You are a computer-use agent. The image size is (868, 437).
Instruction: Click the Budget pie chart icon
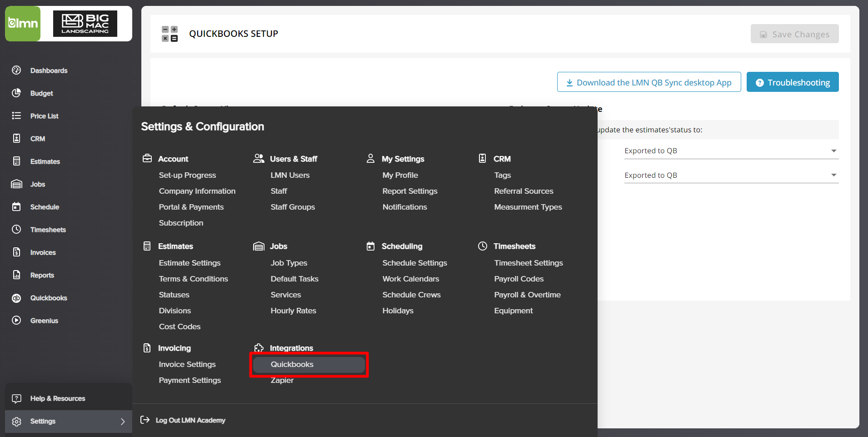[x=16, y=93]
